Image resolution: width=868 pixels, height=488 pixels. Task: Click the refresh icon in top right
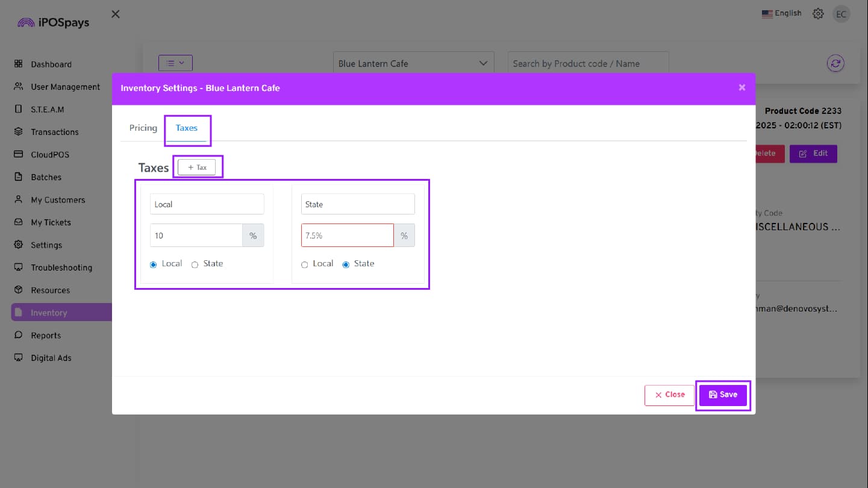pos(835,63)
